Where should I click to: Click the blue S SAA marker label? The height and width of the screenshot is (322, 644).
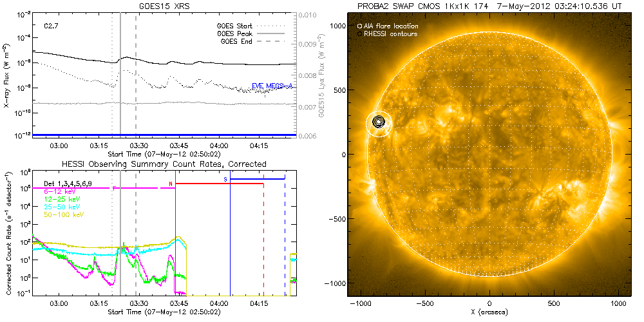point(225,180)
